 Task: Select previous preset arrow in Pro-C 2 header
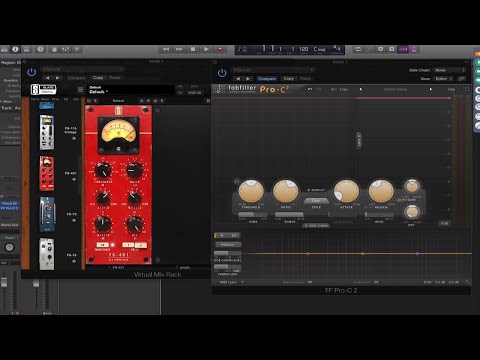(238, 79)
